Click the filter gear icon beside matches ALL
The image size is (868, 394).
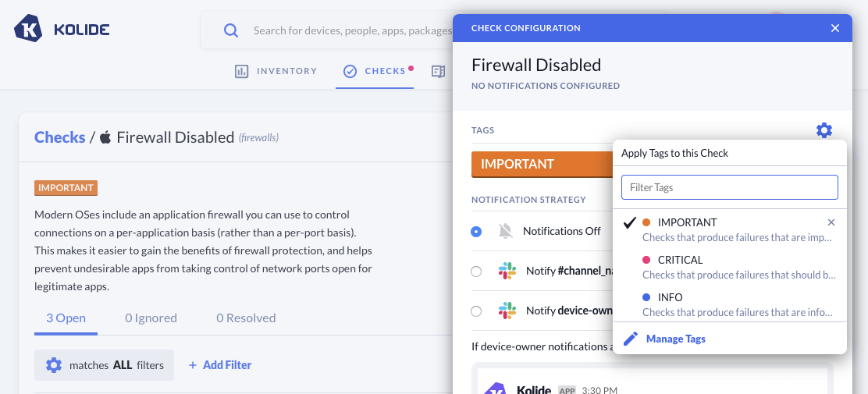53,365
